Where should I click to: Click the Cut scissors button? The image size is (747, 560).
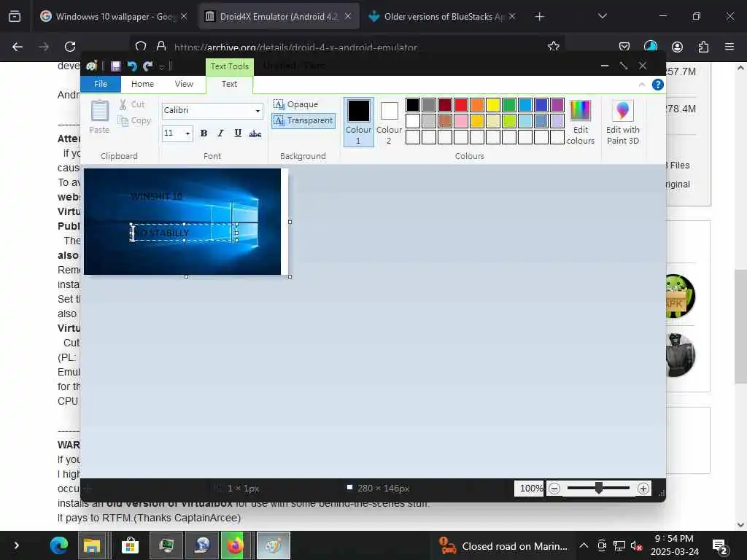pyautogui.click(x=132, y=104)
